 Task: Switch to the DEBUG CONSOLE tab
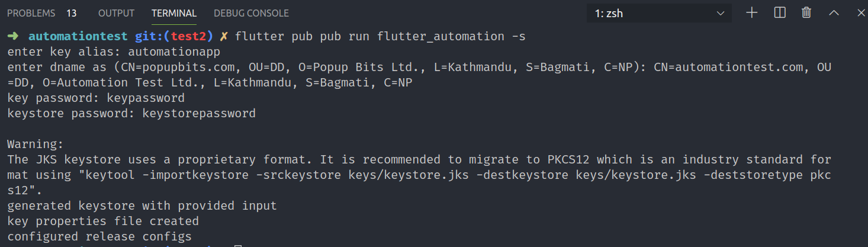(251, 13)
